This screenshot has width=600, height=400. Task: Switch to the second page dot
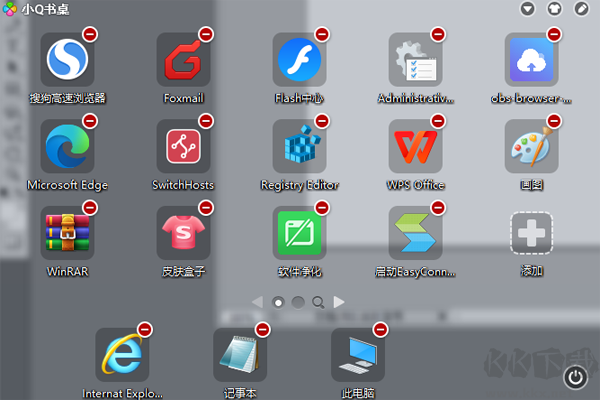point(298,303)
